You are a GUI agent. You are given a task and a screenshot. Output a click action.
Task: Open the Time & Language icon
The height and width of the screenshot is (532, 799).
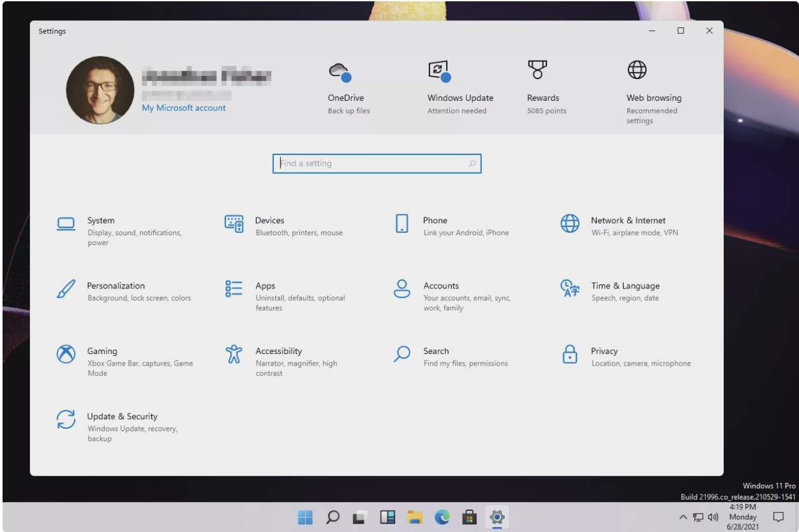coord(570,288)
